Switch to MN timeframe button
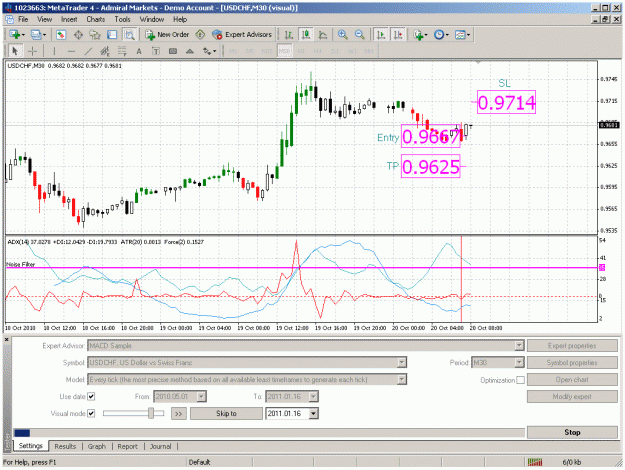The height and width of the screenshot is (470, 625). tap(369, 51)
